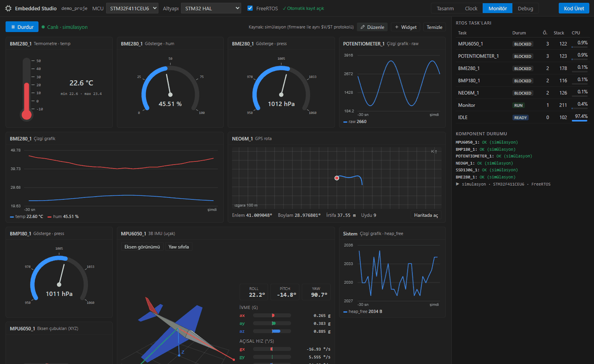Screen dimensions: 594x364
Task: Click the 'heap_free 2034 B' legend entry
Action: (363, 312)
